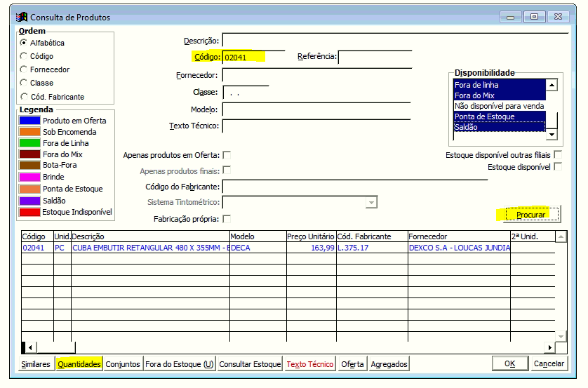Click the blue Produto em Oferta swatch
This screenshot has width=588, height=388.
29,121
